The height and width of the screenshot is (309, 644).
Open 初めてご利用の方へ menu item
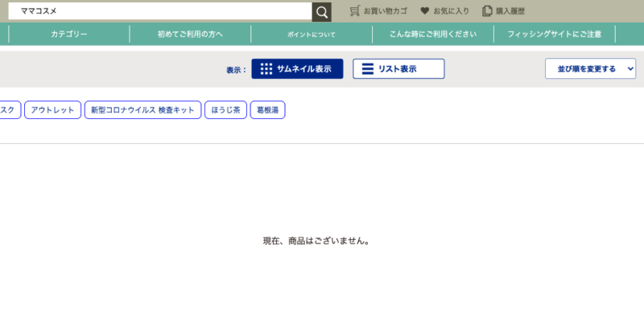(x=190, y=34)
